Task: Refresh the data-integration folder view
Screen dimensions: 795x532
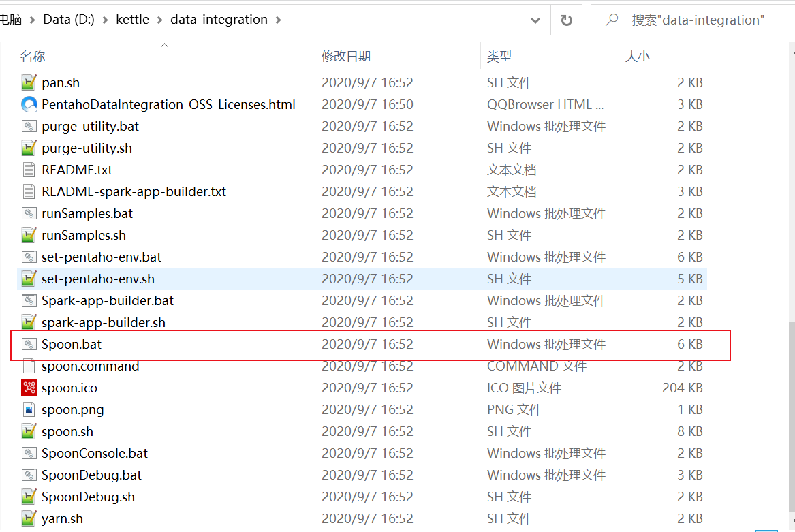Action: (x=566, y=20)
